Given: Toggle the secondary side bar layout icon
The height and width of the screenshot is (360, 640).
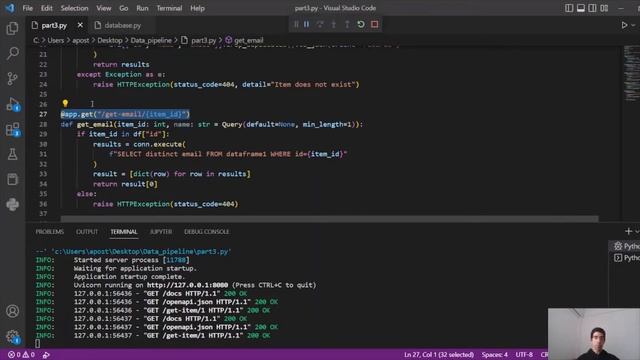Looking at the screenshot, I should click(x=592, y=8).
